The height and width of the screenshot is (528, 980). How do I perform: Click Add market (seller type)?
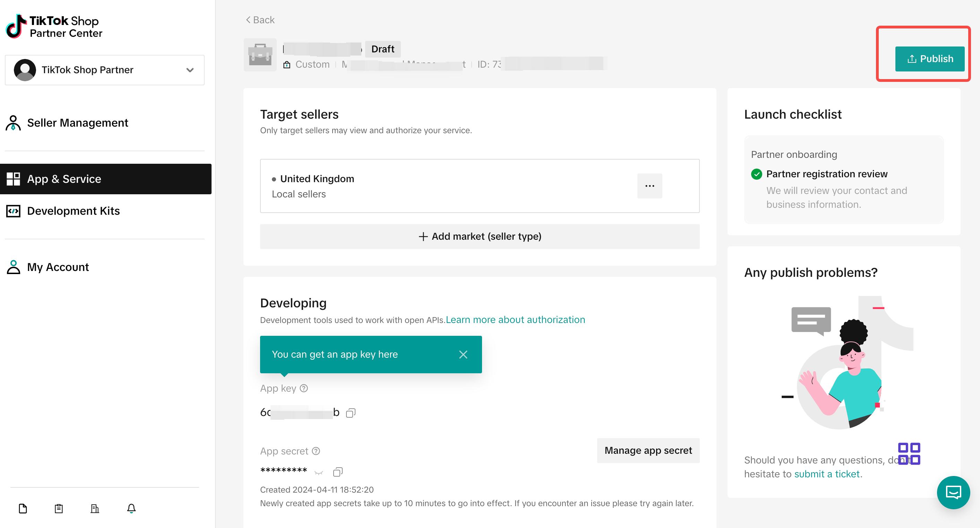[479, 236]
